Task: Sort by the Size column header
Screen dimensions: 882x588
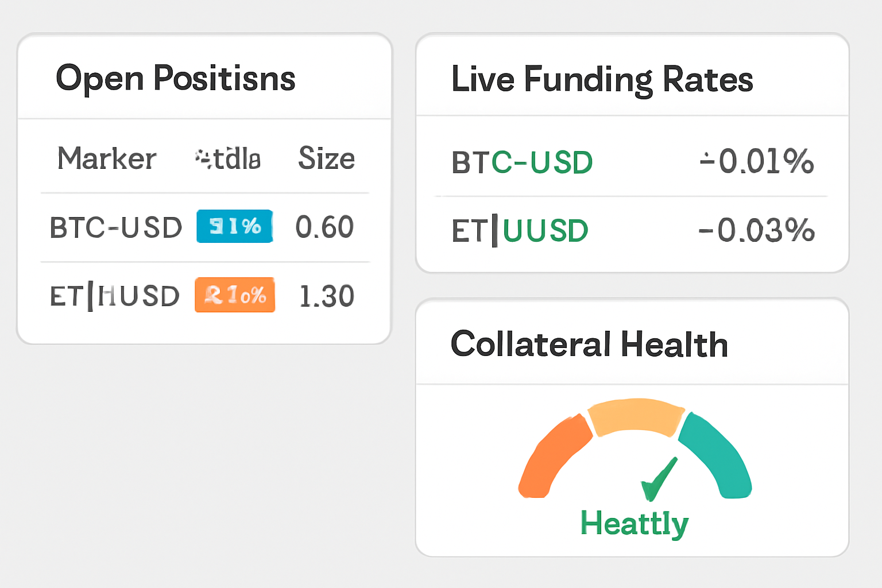Action: 326,158
